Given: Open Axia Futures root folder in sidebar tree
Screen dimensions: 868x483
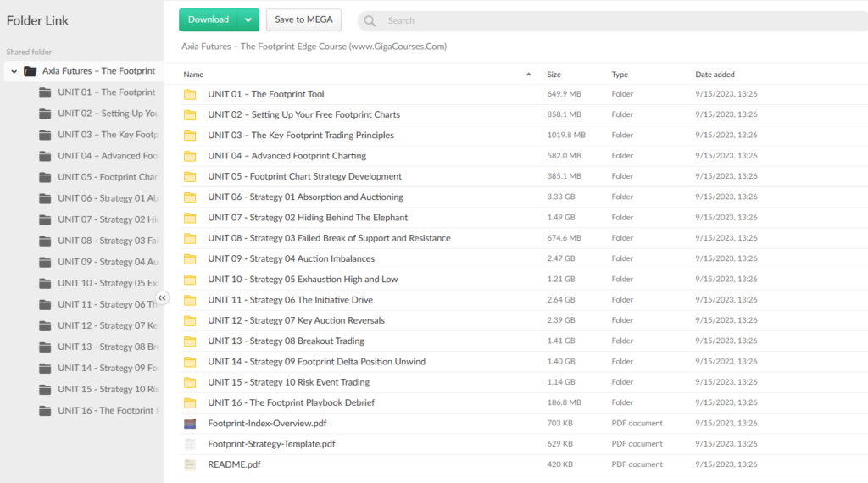Looking at the screenshot, I should tap(84, 71).
